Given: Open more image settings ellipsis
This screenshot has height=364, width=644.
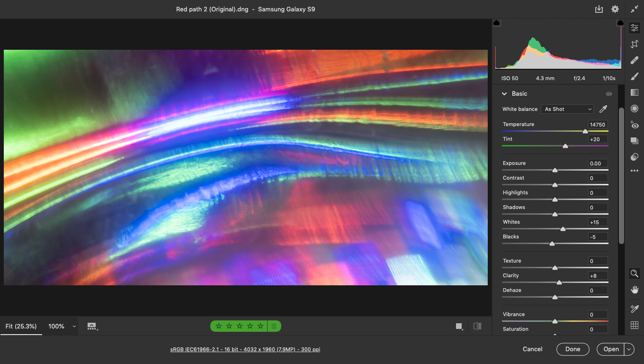Looking at the screenshot, I should (635, 171).
